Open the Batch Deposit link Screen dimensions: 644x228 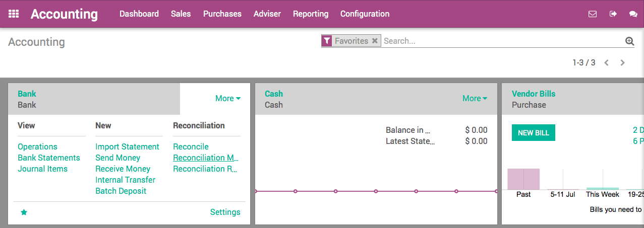click(x=121, y=191)
